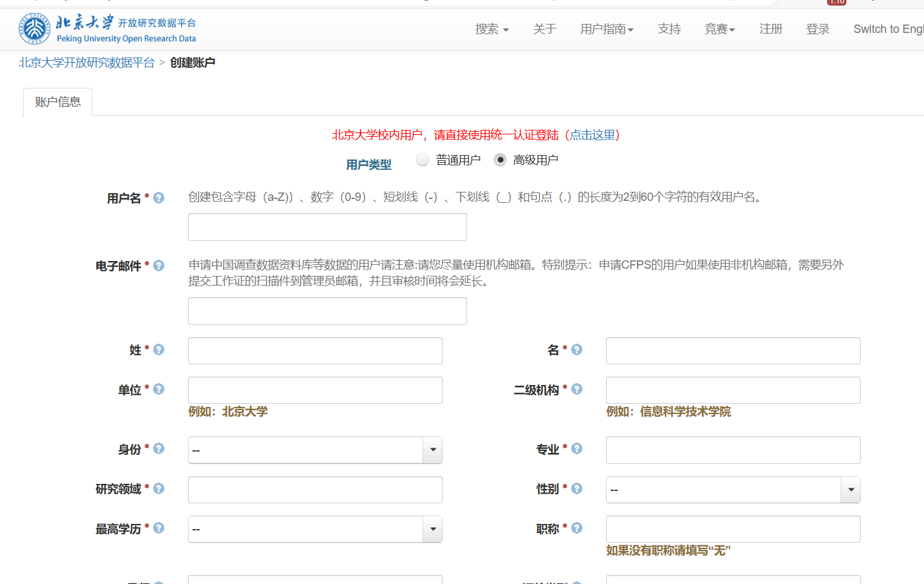Viewport: 924px width, 584px height.
Task: Click the 名 text field
Action: 733,351
